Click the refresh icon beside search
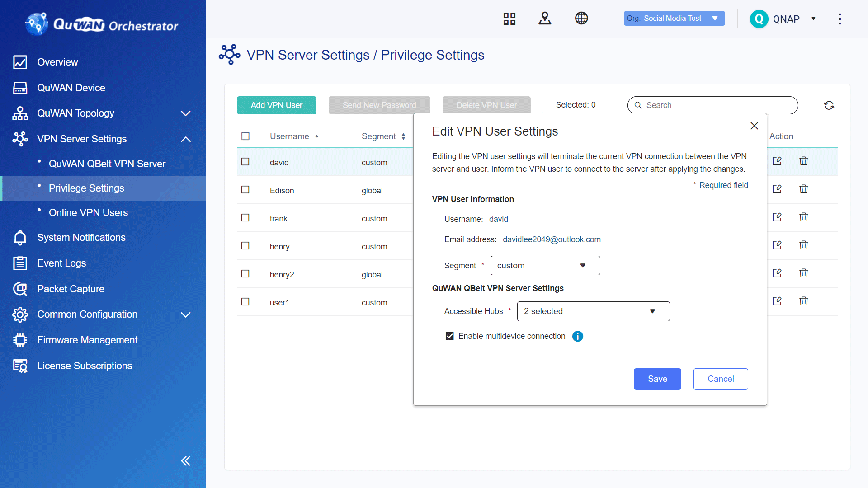 (x=829, y=105)
